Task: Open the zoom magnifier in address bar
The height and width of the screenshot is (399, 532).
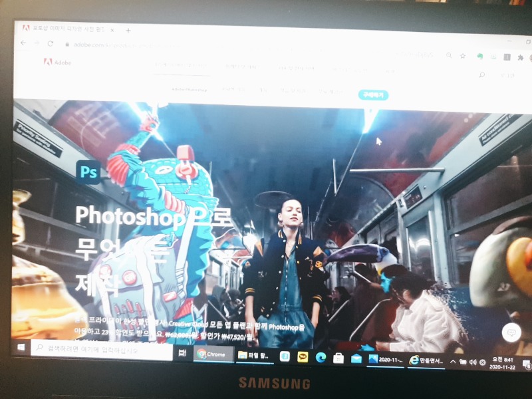Action: point(449,55)
